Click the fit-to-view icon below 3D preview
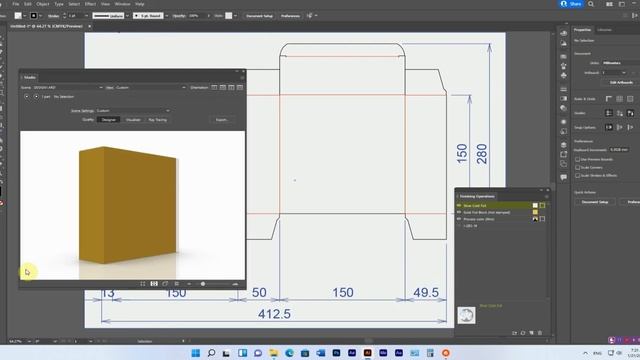Viewport: 640px width, 360px height. 142,284
